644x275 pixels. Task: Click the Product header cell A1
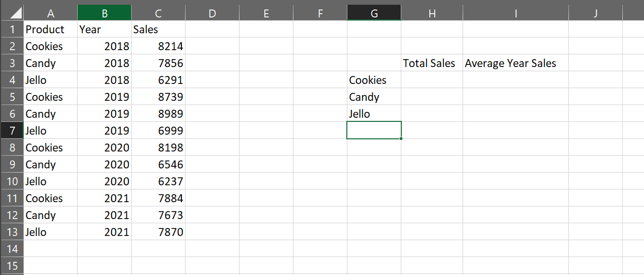point(50,30)
